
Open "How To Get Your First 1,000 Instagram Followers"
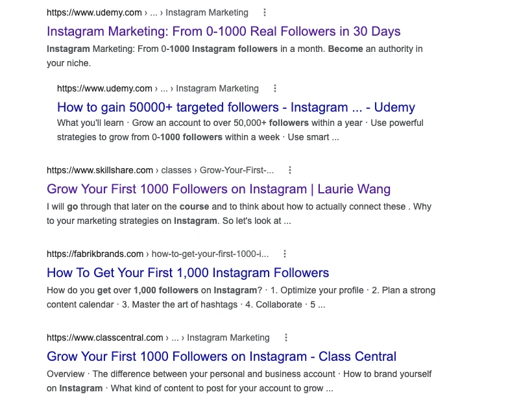[x=187, y=273]
